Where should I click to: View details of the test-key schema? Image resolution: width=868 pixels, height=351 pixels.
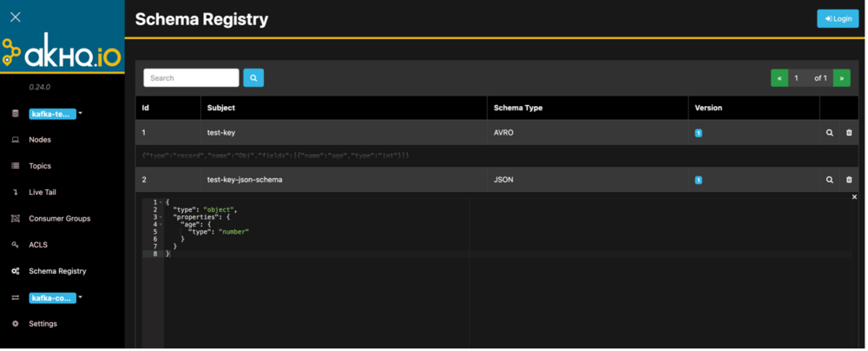point(829,133)
